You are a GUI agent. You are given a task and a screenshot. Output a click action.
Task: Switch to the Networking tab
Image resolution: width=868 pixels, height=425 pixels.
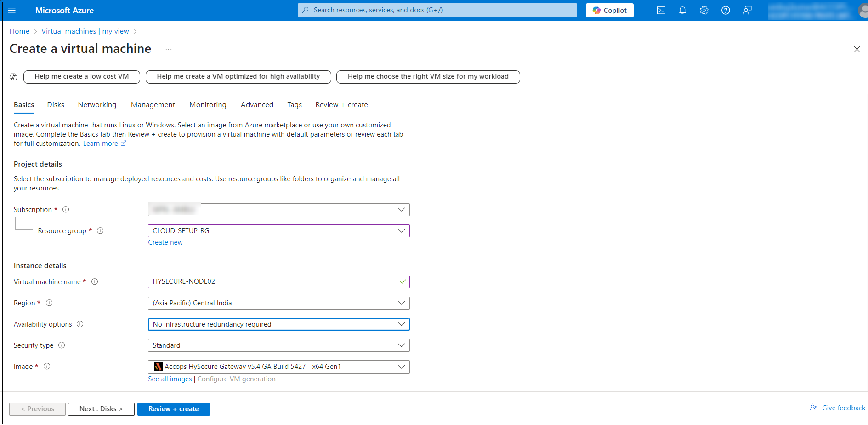97,105
